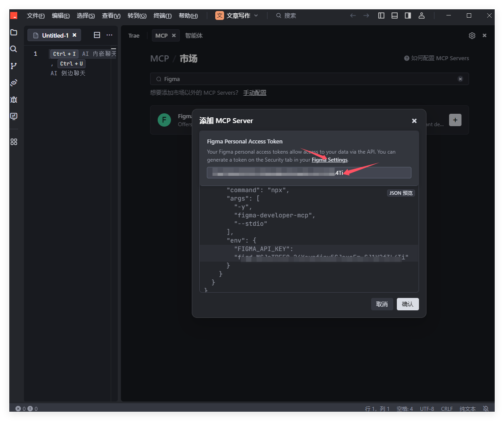Image resolution: width=504 pixels, height=421 pixels.
Task: Switch to the 智能体 tab
Action: click(194, 35)
